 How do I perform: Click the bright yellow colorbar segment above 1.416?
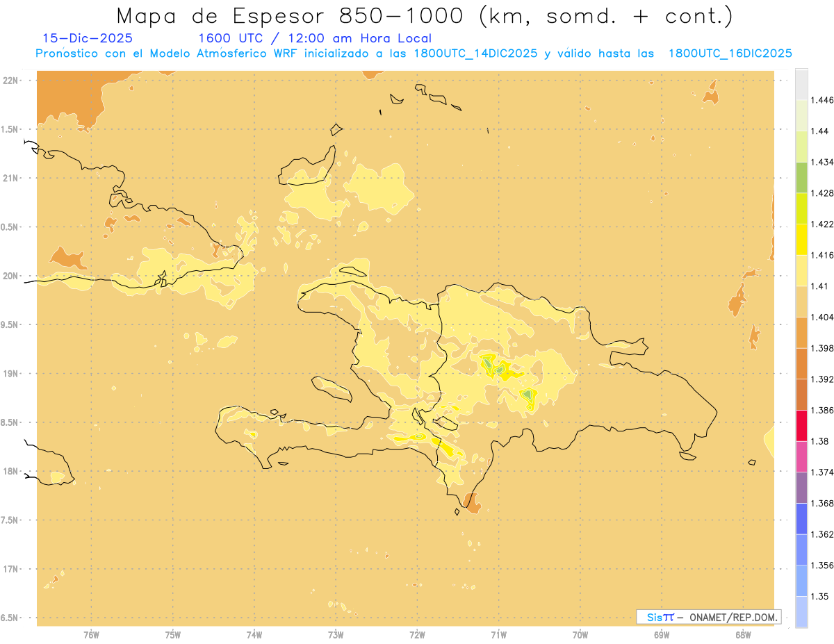coord(801,239)
